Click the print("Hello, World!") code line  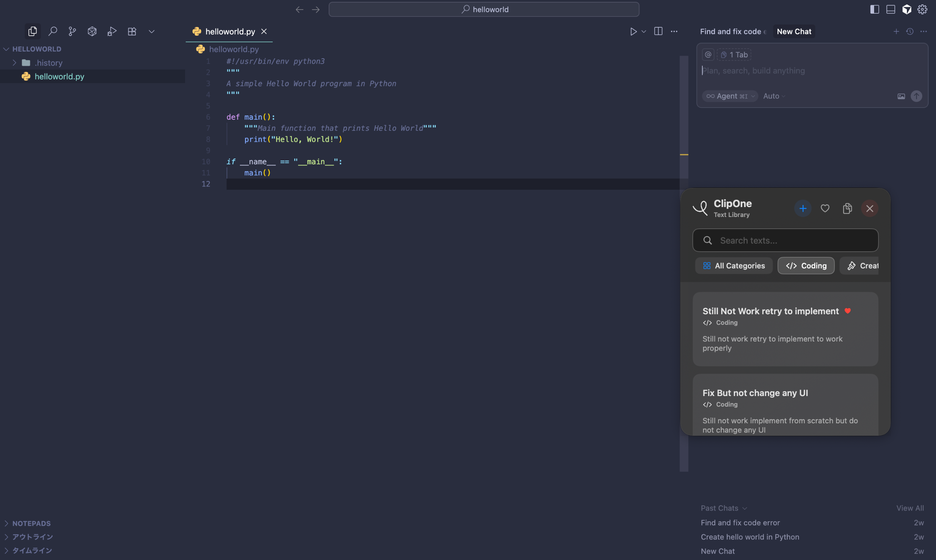tap(293, 139)
